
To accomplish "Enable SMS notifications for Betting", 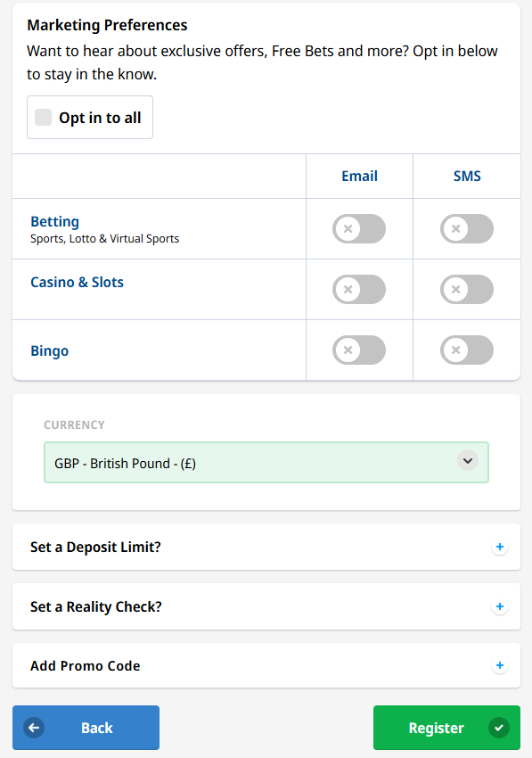I will pyautogui.click(x=466, y=229).
